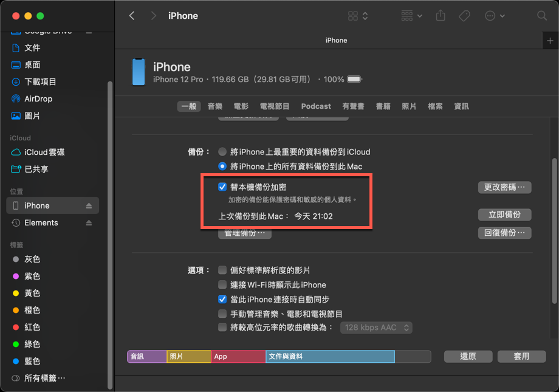Toggle 手動管理音樂、電影和電視節目 checkbox
The image size is (559, 392).
click(x=222, y=314)
